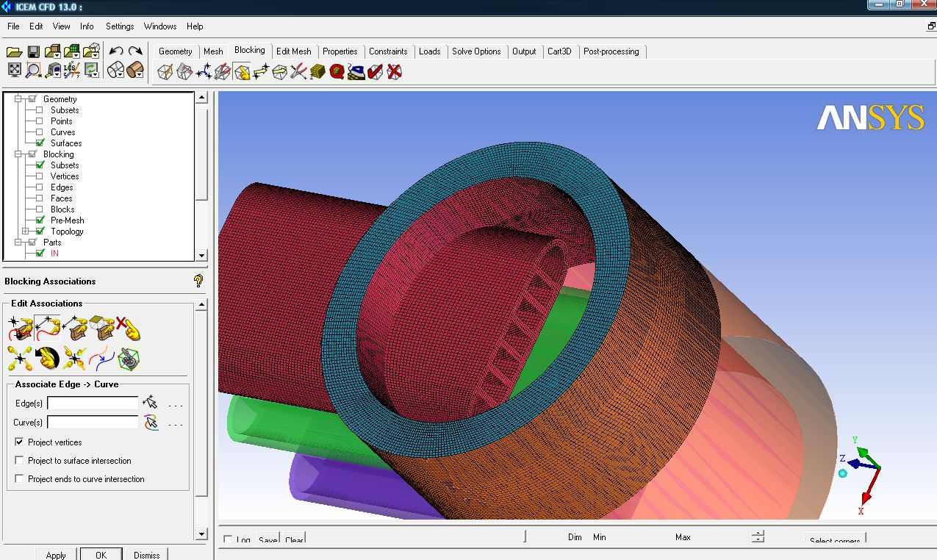Expand the Topology tree node
The height and width of the screenshot is (560, 937).
[26, 231]
